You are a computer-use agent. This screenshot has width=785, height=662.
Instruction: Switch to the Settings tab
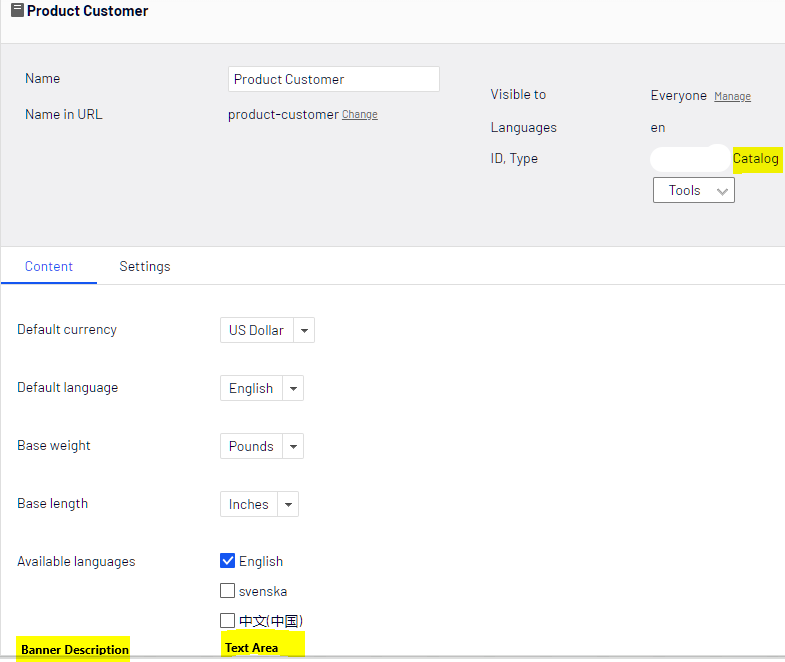point(145,267)
